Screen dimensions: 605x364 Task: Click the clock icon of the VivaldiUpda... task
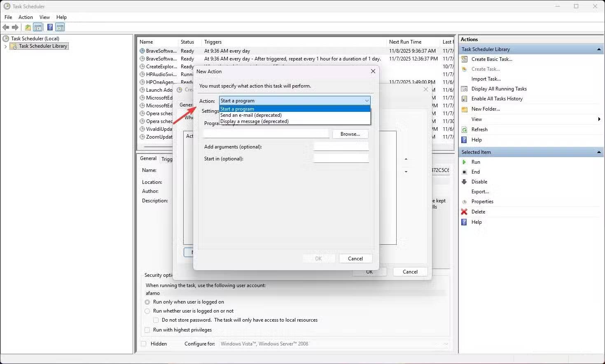[142, 129]
